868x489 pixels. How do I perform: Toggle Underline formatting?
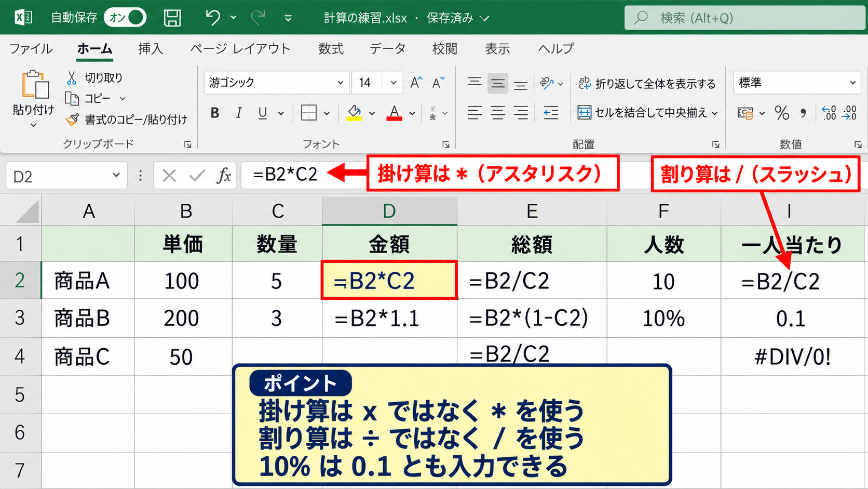[263, 113]
